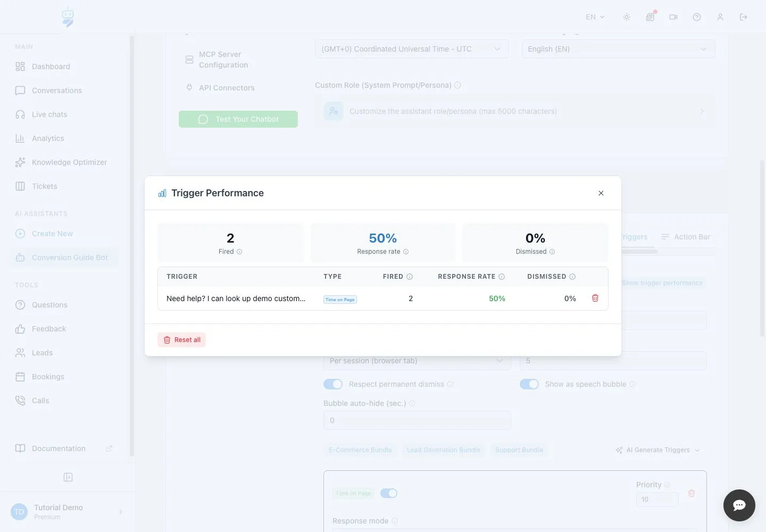
Task: Expand the Custom Role persona editor
Action: point(515,111)
